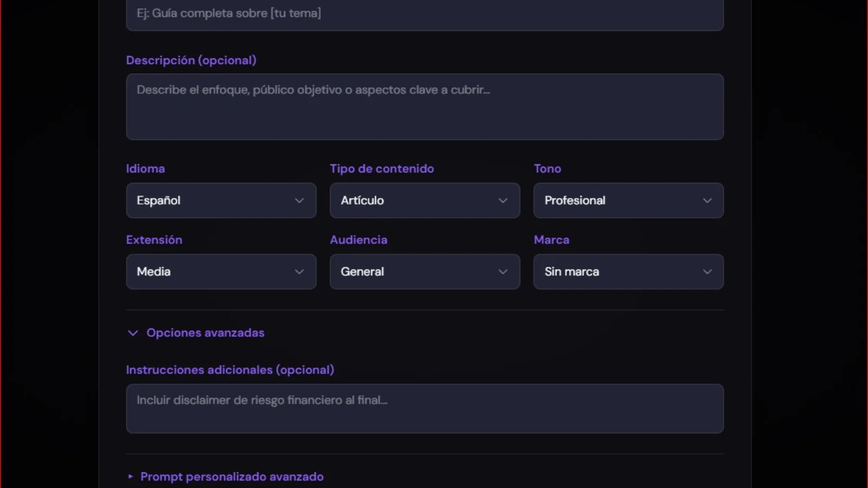868x488 pixels.
Task: Open the Profesional tone dropdown
Action: tap(628, 201)
